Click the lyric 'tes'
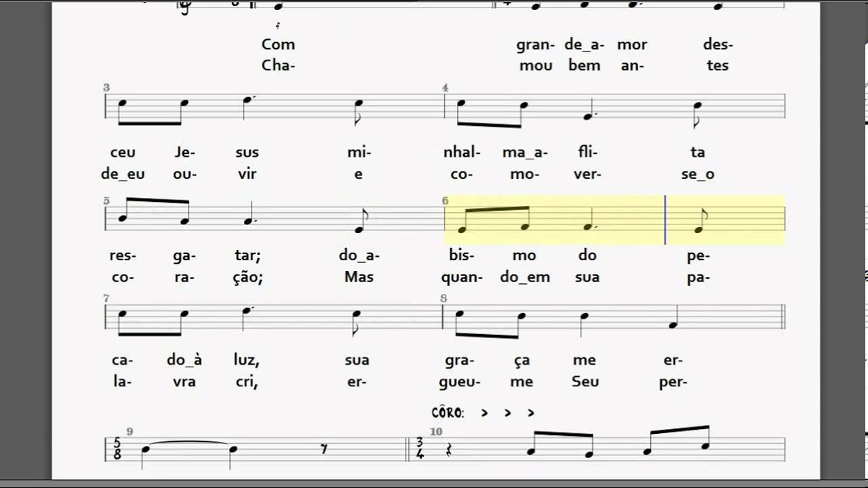Screen dimensions: 868x488 tap(718, 66)
